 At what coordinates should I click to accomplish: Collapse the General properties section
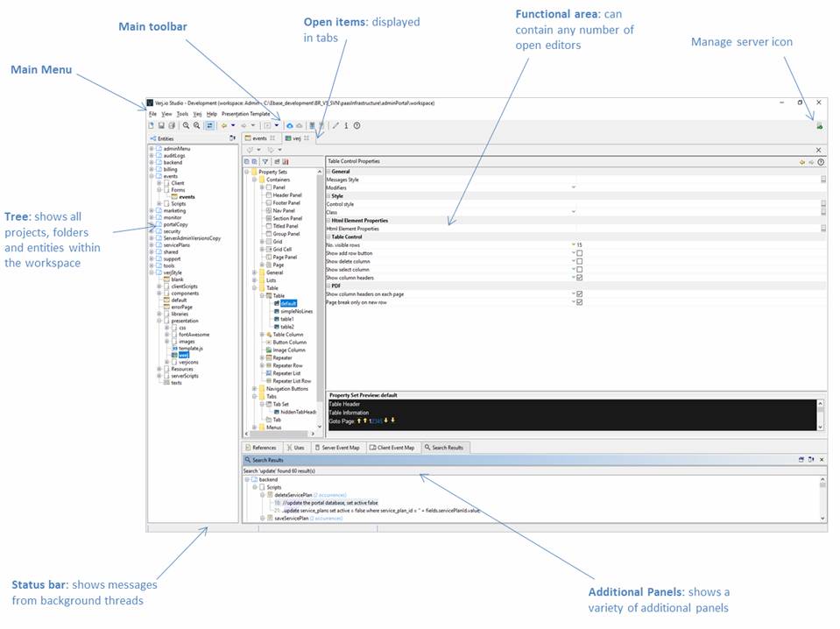pyautogui.click(x=329, y=172)
